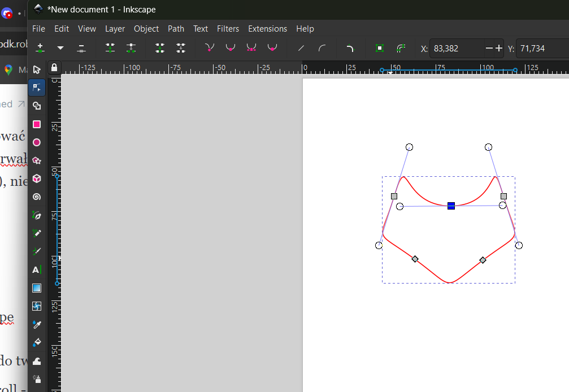This screenshot has width=569, height=392.
Task: Decrease X coordinate with minus button
Action: pyautogui.click(x=489, y=48)
